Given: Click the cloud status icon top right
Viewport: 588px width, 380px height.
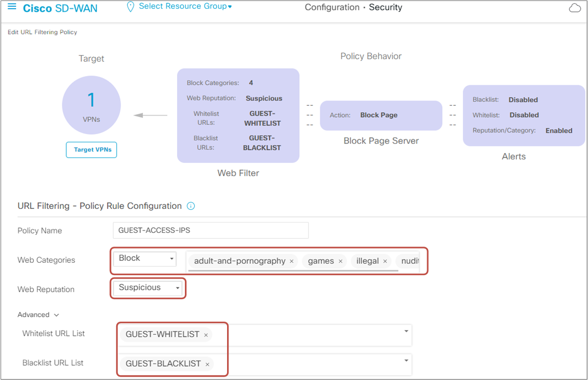Looking at the screenshot, I should tap(574, 7).
